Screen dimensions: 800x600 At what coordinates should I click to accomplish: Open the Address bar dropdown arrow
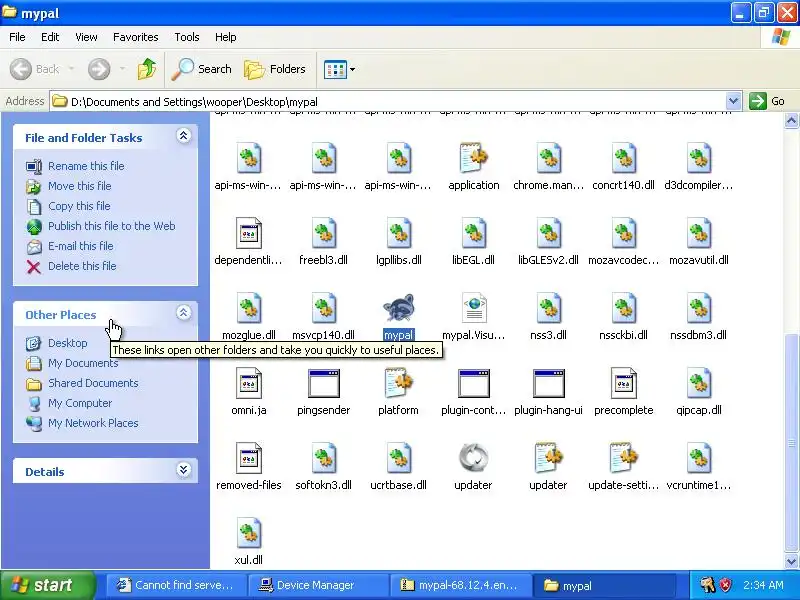click(x=733, y=101)
